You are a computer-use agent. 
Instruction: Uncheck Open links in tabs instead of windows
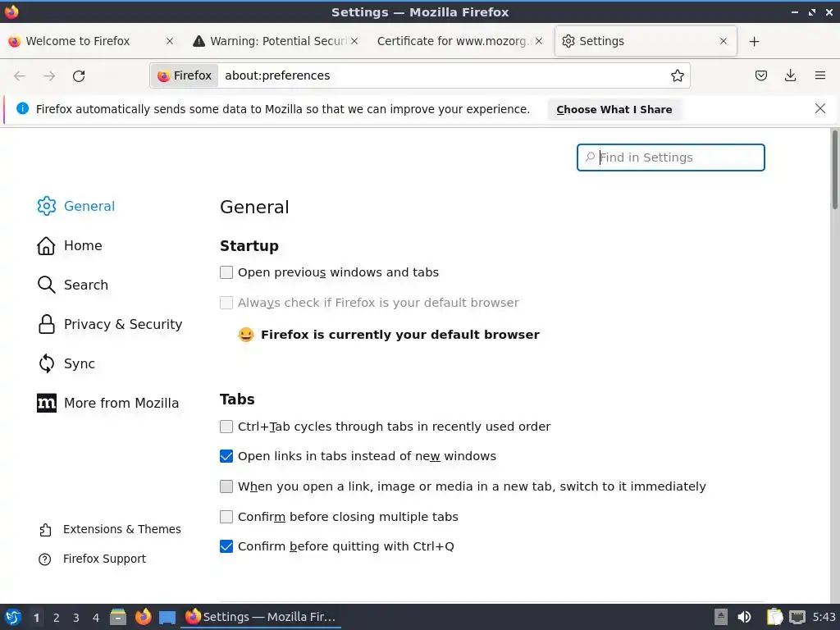226,456
